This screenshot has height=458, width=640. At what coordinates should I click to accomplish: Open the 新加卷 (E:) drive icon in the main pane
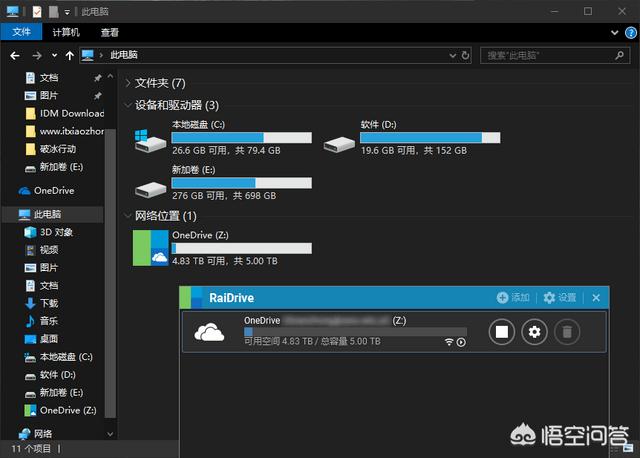click(151, 189)
